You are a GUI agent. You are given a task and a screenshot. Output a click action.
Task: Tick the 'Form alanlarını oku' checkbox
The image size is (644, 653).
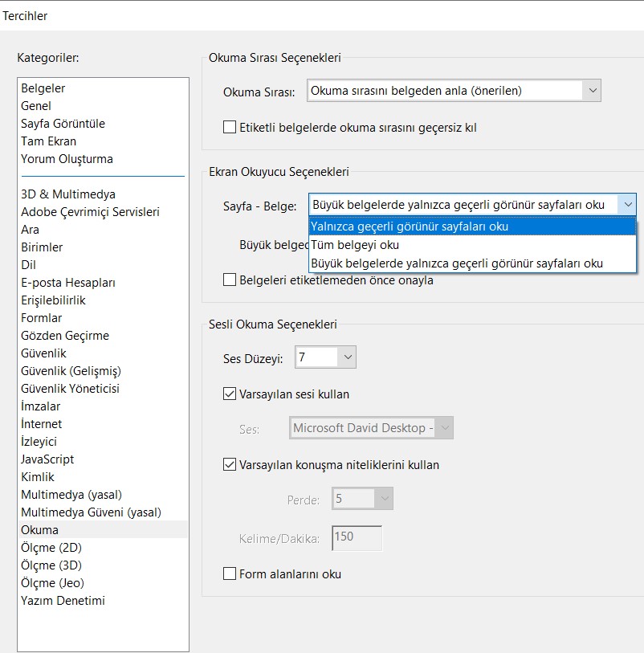pos(229,574)
